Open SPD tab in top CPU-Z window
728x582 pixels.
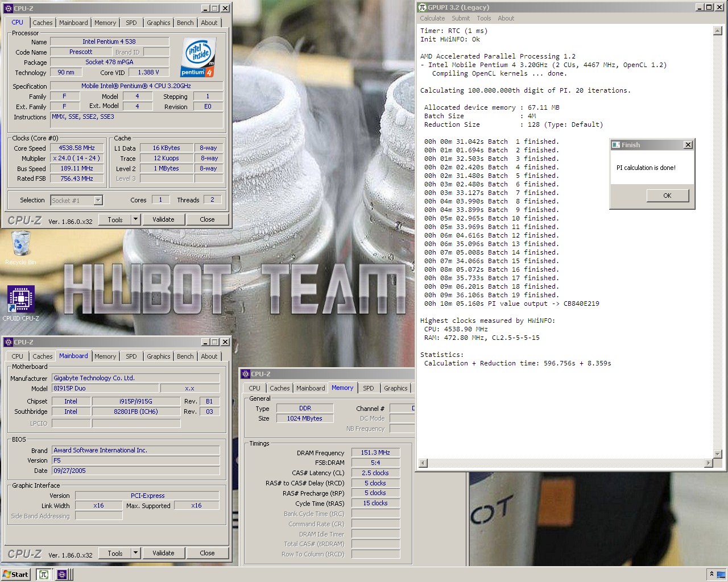[x=131, y=23]
